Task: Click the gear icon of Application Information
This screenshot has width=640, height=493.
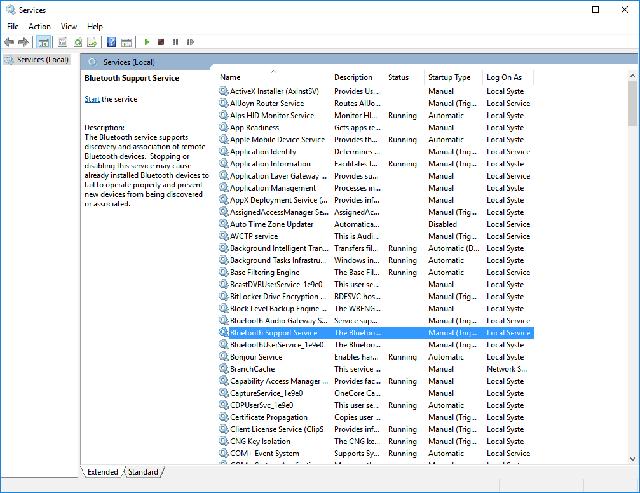Action: point(224,163)
